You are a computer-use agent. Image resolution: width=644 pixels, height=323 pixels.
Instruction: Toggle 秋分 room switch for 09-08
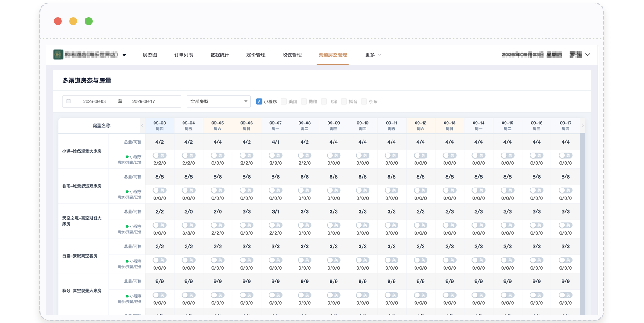coord(304,295)
